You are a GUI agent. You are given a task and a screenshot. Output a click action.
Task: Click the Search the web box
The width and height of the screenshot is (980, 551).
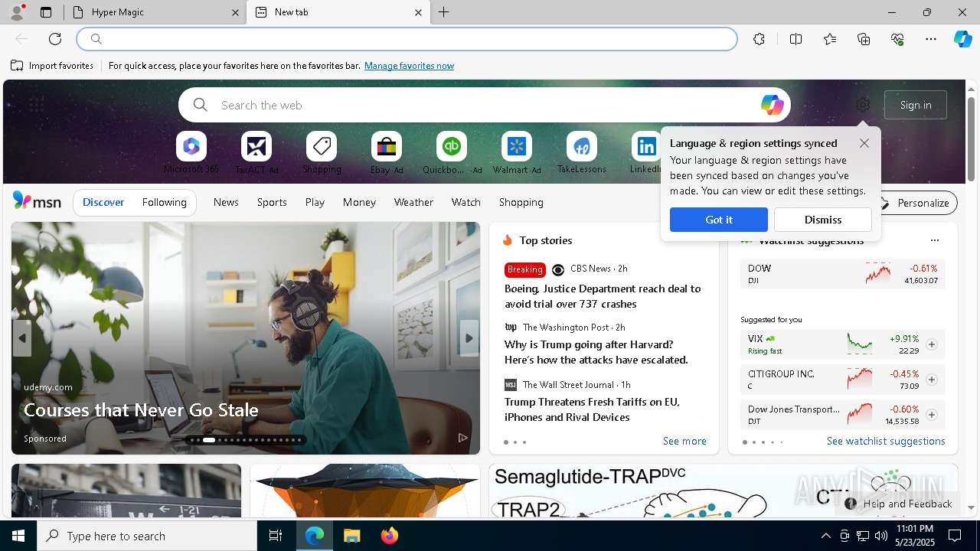point(484,105)
